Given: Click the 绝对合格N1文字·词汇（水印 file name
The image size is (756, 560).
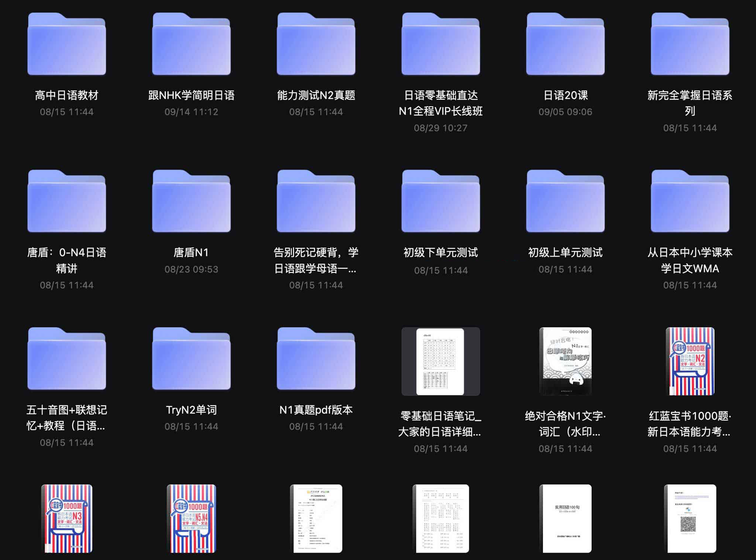Looking at the screenshot, I should tap(565, 424).
